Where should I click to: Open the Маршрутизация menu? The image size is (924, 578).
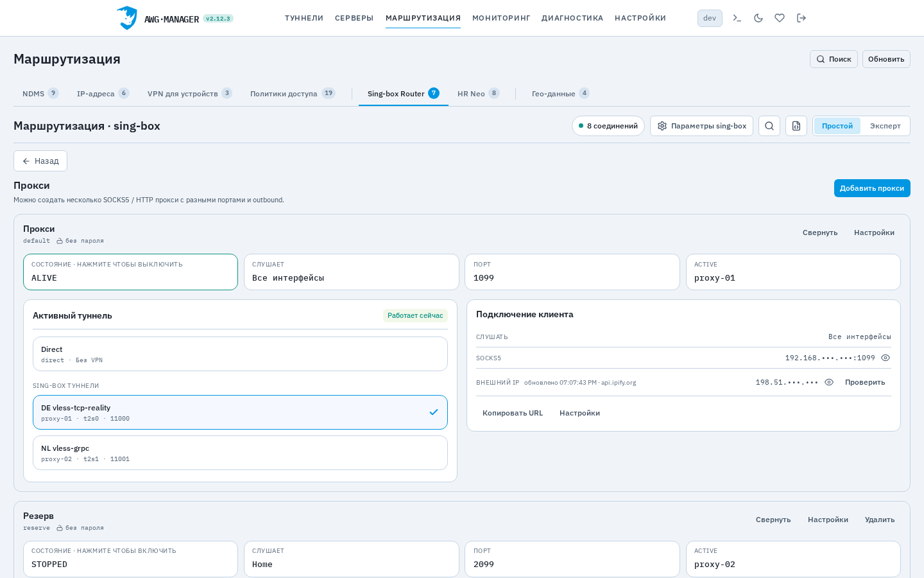point(423,18)
